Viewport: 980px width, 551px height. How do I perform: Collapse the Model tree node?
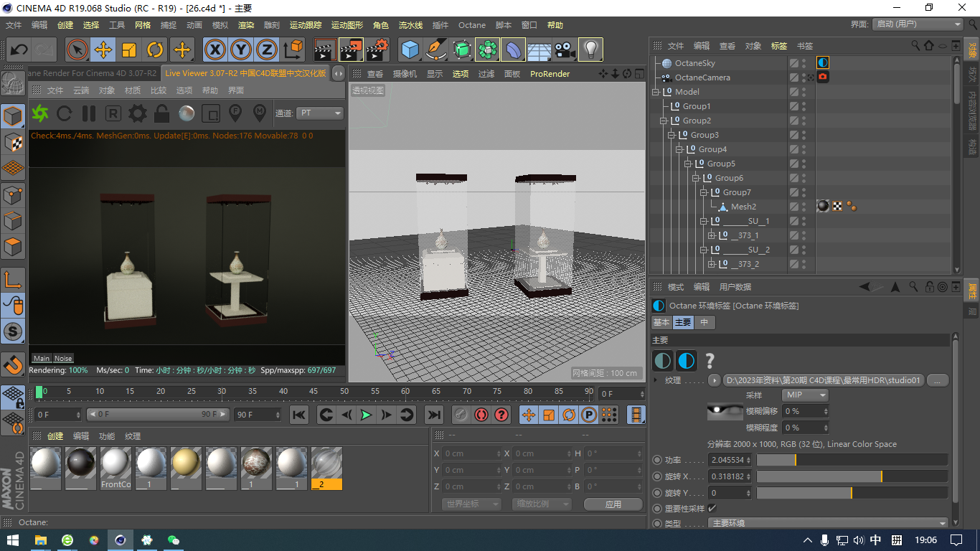point(656,92)
